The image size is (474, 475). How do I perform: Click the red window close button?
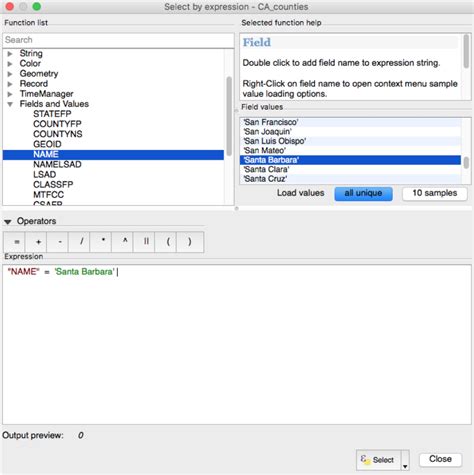tap(10, 6)
